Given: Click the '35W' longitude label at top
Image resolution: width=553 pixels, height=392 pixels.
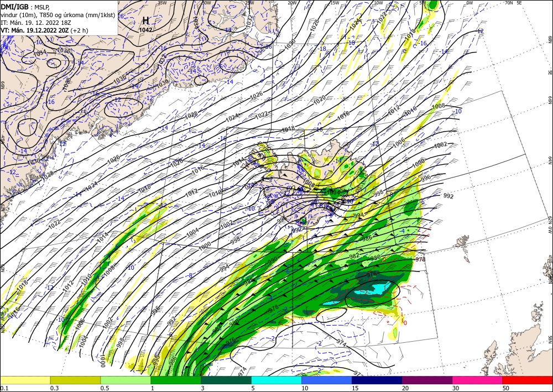Looking at the screenshot, I should (x=162, y=3).
